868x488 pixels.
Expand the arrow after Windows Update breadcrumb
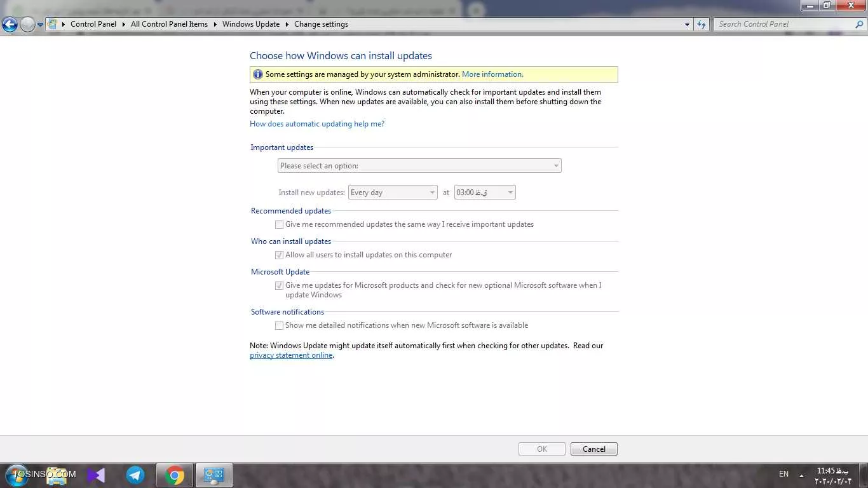click(x=287, y=24)
